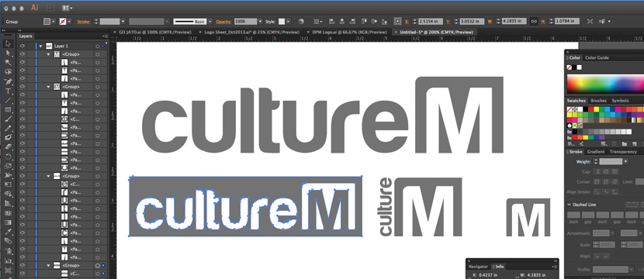644x279 pixels.
Task: Select the Line Segment tool
Action: pyautogui.click(x=9, y=100)
